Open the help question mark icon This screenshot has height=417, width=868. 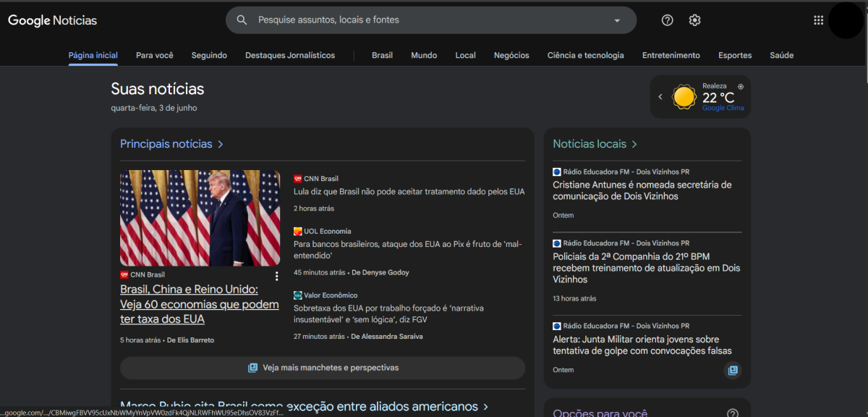pyautogui.click(x=668, y=20)
